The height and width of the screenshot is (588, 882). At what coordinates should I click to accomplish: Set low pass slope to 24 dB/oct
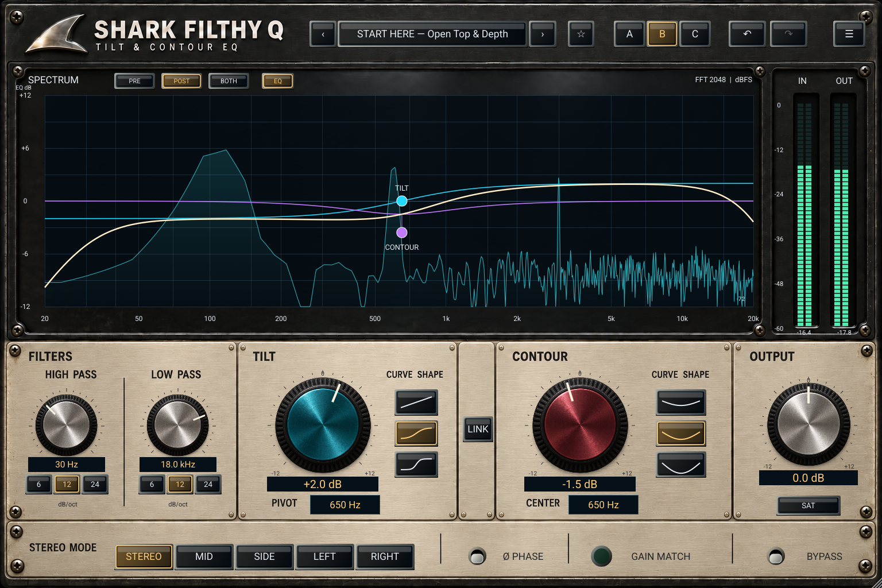click(208, 485)
